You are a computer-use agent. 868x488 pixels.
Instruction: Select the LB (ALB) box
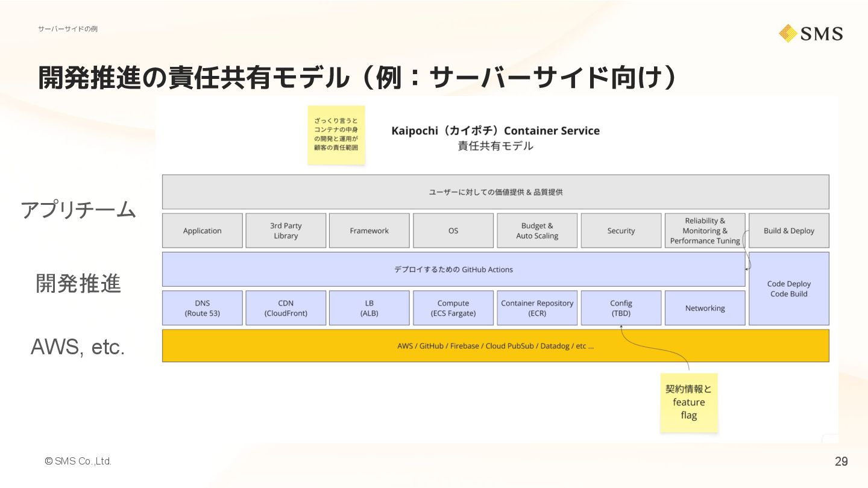coord(370,308)
